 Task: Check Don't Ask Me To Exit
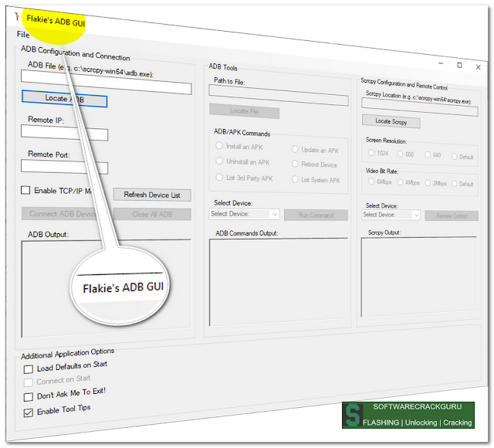(x=29, y=396)
